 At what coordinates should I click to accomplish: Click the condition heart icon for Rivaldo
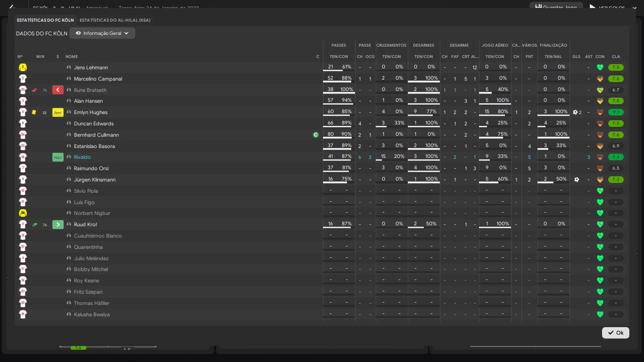[600, 157]
